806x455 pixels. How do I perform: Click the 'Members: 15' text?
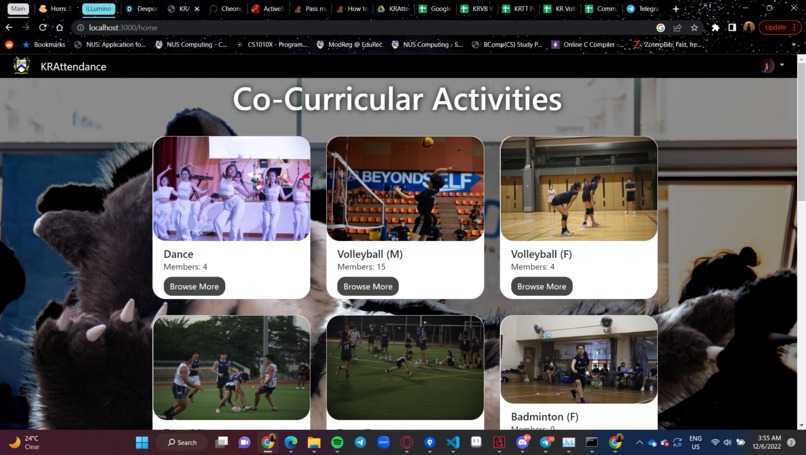click(x=361, y=267)
